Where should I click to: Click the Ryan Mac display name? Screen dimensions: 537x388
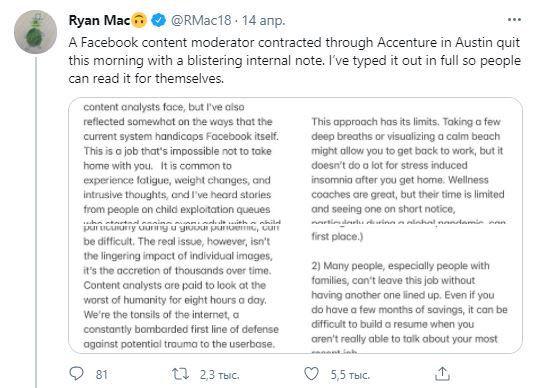point(99,21)
